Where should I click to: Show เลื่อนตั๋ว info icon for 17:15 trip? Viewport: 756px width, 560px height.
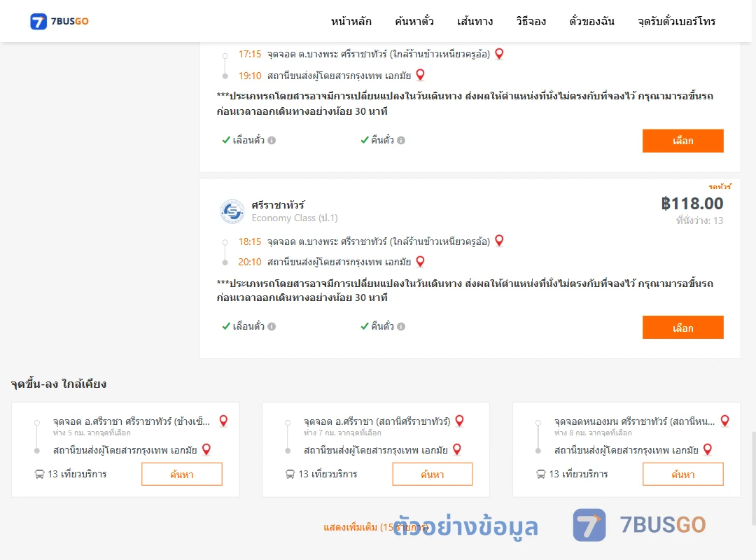(x=272, y=141)
